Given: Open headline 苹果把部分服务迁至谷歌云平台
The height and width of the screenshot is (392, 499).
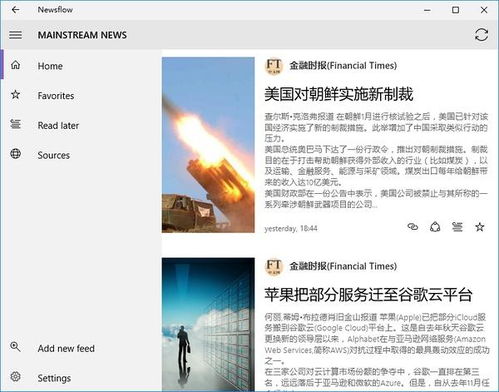Looking at the screenshot, I should point(368,295).
